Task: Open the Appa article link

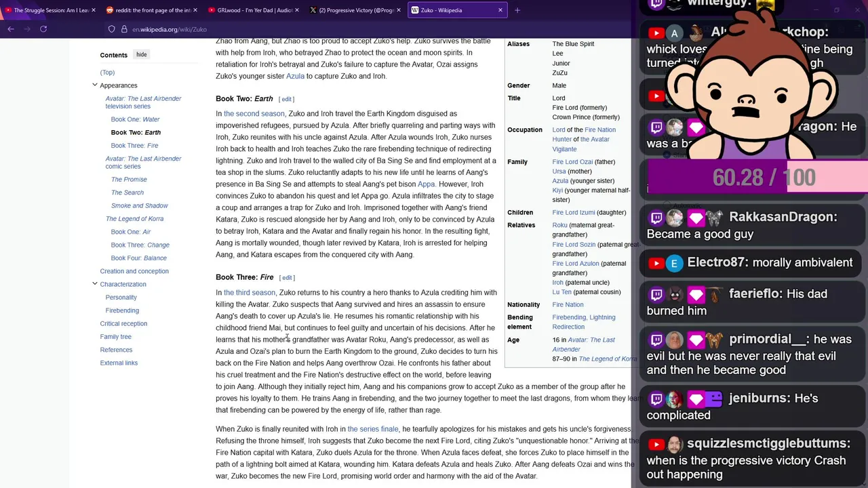Action: click(x=426, y=184)
